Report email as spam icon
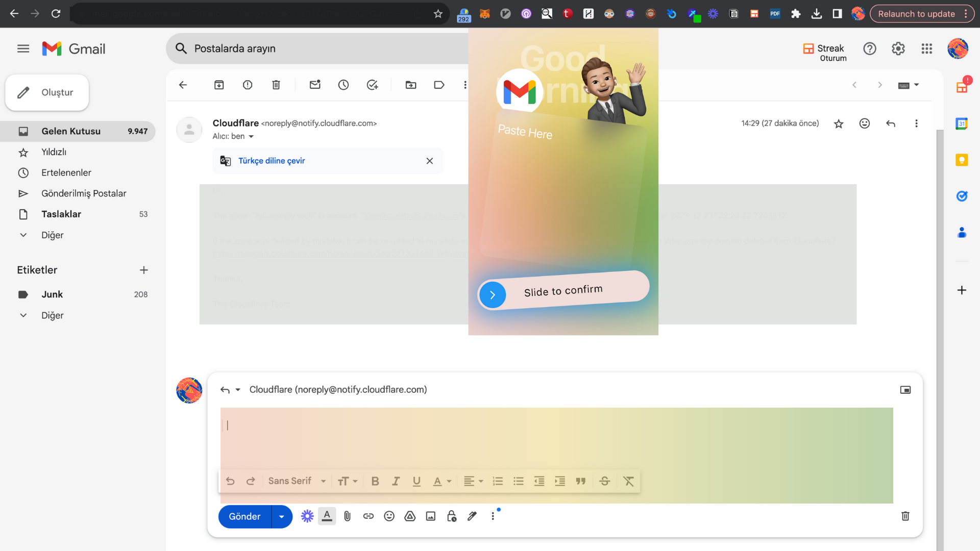This screenshot has width=980, height=551. [x=248, y=85]
